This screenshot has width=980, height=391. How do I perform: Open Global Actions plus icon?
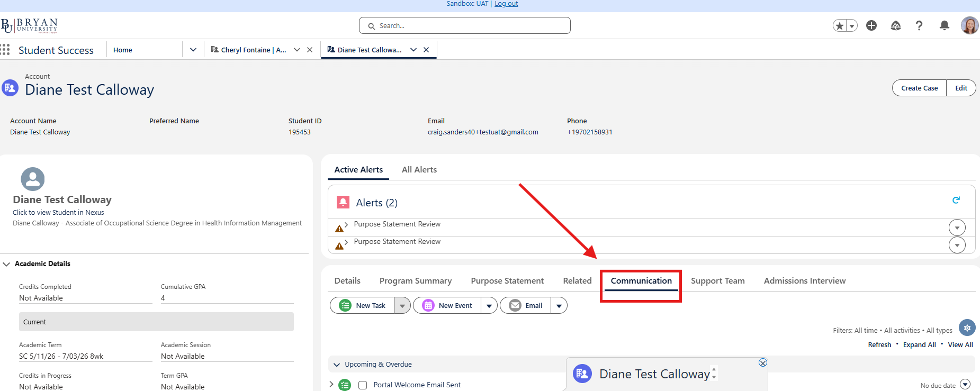[871, 25]
